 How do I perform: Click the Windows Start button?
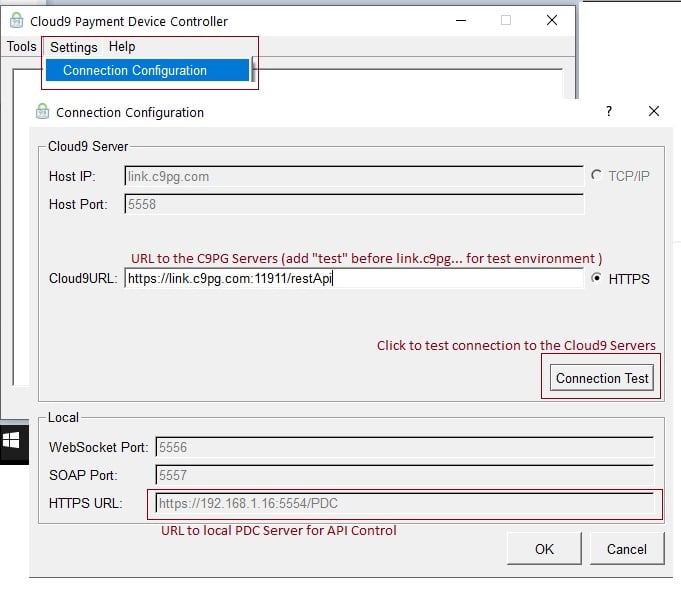point(11,440)
